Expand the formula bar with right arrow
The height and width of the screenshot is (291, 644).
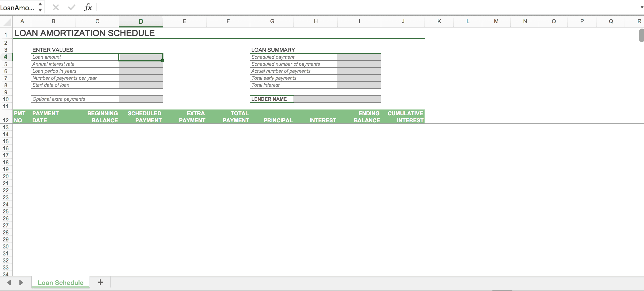click(x=642, y=7)
